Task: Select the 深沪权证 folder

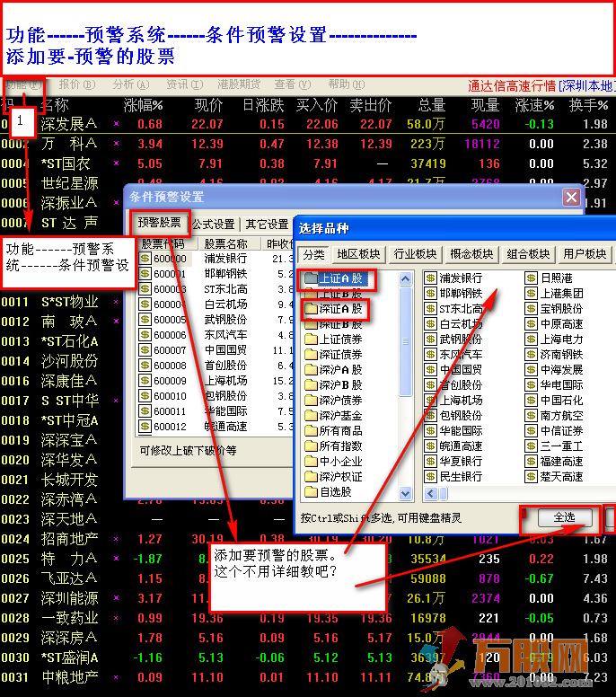Action: coord(334,477)
